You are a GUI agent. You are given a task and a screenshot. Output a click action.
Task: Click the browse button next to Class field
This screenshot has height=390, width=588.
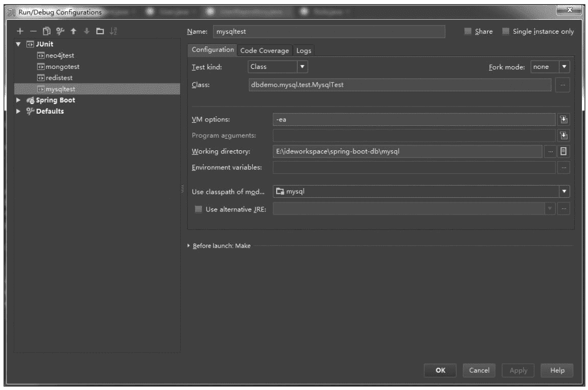coord(562,85)
